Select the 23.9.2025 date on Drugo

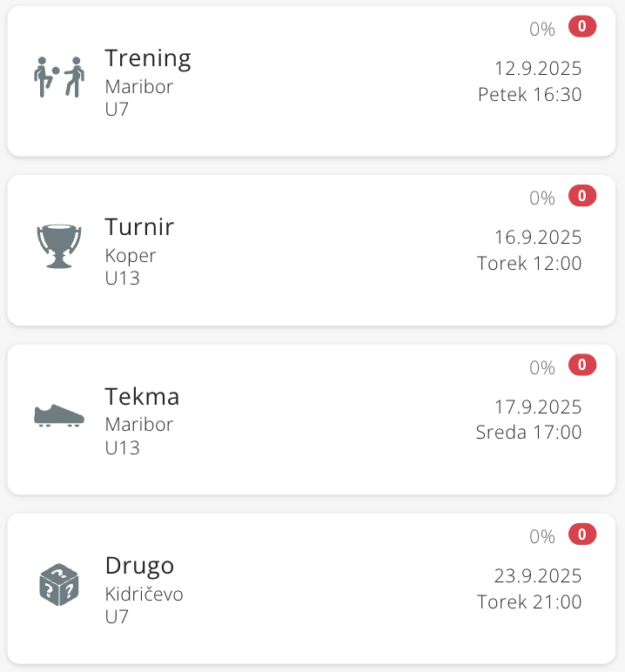[538, 576]
